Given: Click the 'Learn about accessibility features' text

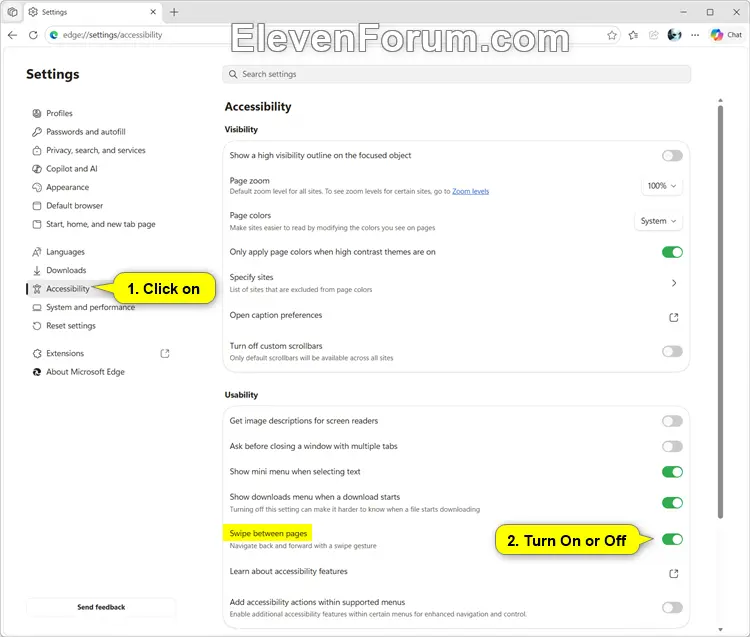Looking at the screenshot, I should click(288, 571).
